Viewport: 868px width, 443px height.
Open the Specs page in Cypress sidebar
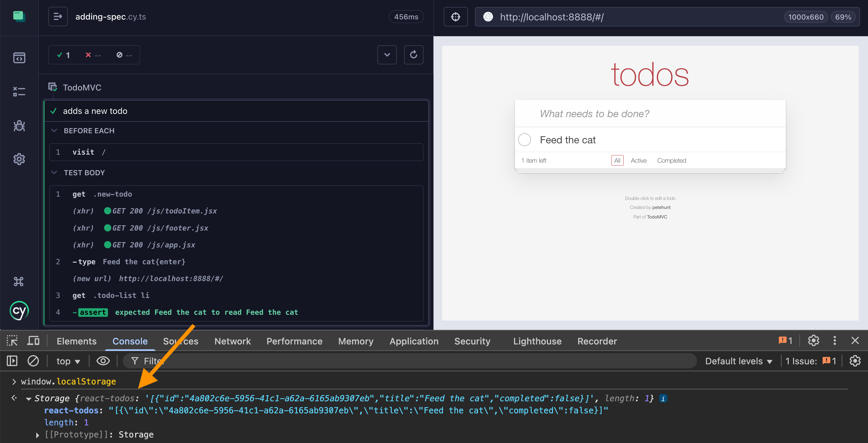coord(19,58)
